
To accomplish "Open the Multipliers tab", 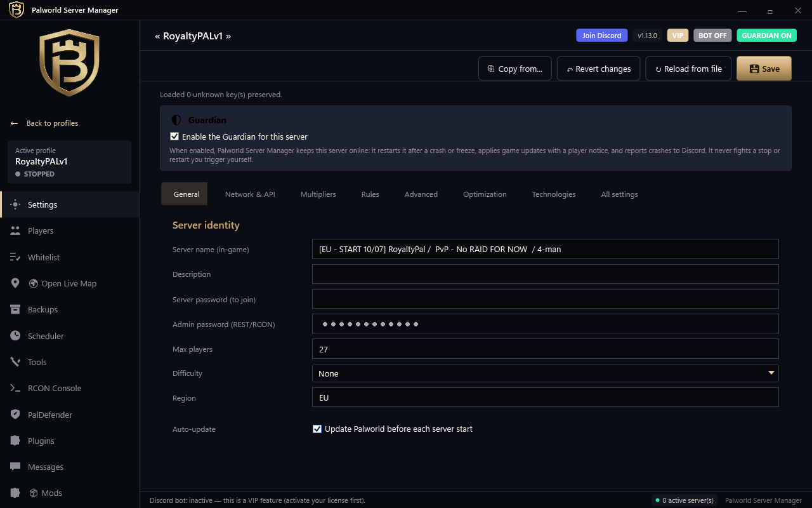I will pos(318,194).
